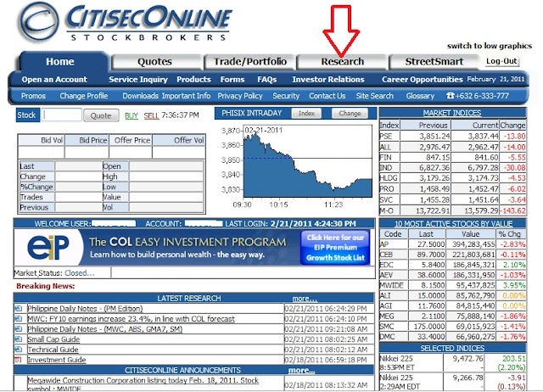This screenshot has width=543, height=392.
Task: Open Career Opportunities page
Action: (x=423, y=79)
